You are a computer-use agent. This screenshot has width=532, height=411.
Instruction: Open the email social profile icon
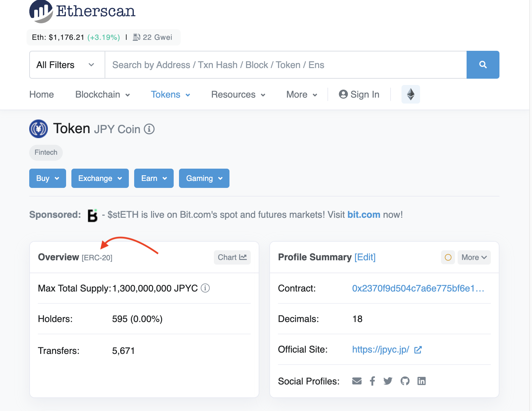click(357, 381)
